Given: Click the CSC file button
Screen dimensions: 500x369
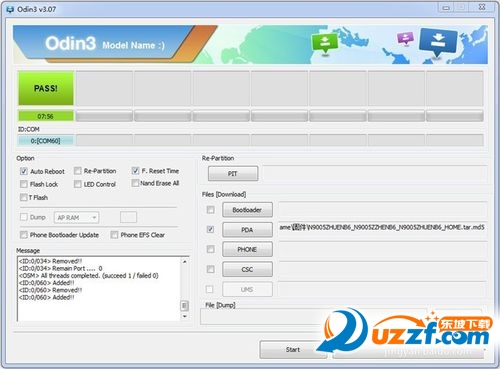Looking at the screenshot, I should click(x=247, y=269).
